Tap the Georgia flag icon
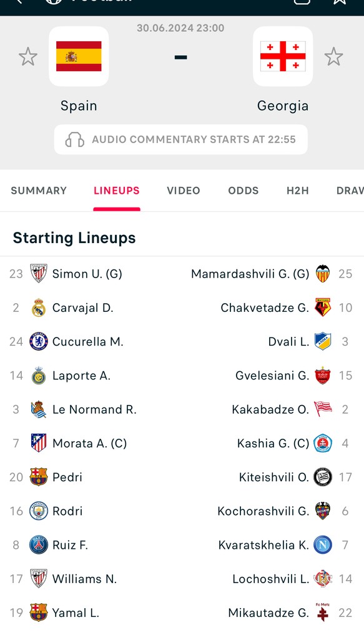364x640 pixels. 283,56
